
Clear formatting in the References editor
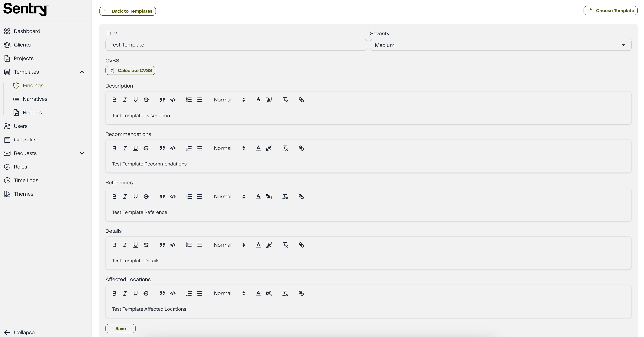coord(285,197)
